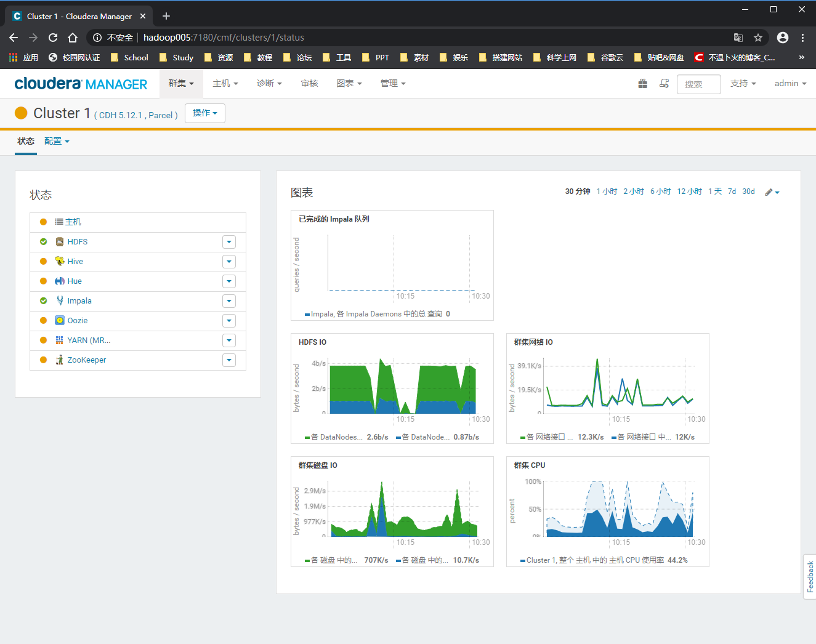Open the Chrome profile avatar
Screen dimensions: 816x644
783,38
